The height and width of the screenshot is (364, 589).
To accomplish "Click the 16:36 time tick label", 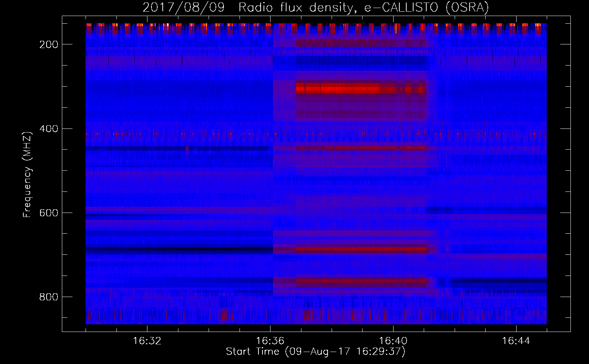I will (x=270, y=341).
